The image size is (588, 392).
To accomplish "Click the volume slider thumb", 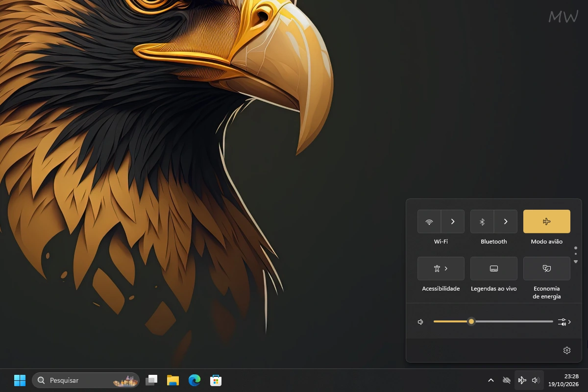I will pos(471,321).
